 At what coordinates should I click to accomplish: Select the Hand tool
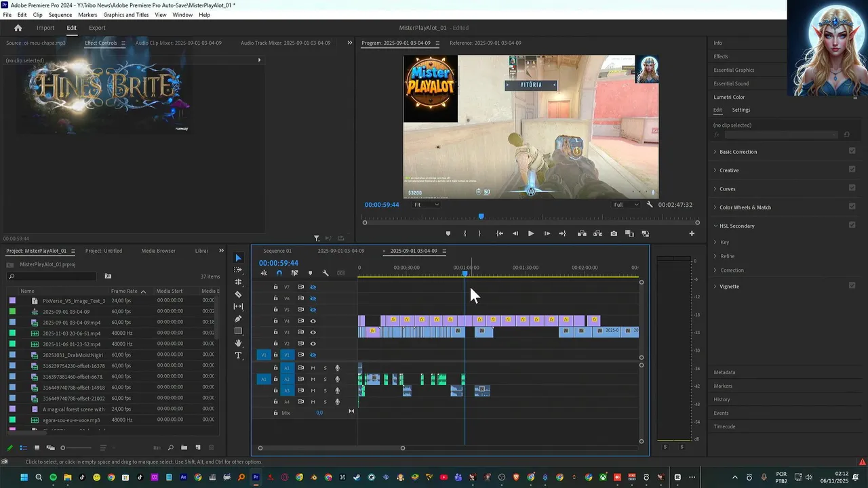tap(238, 343)
